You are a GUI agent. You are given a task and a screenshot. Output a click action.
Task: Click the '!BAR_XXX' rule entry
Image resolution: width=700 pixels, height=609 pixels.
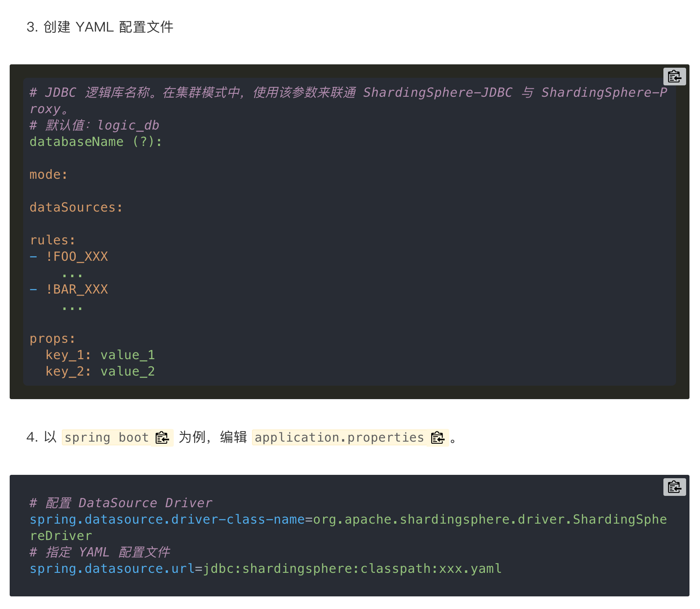[x=77, y=289]
